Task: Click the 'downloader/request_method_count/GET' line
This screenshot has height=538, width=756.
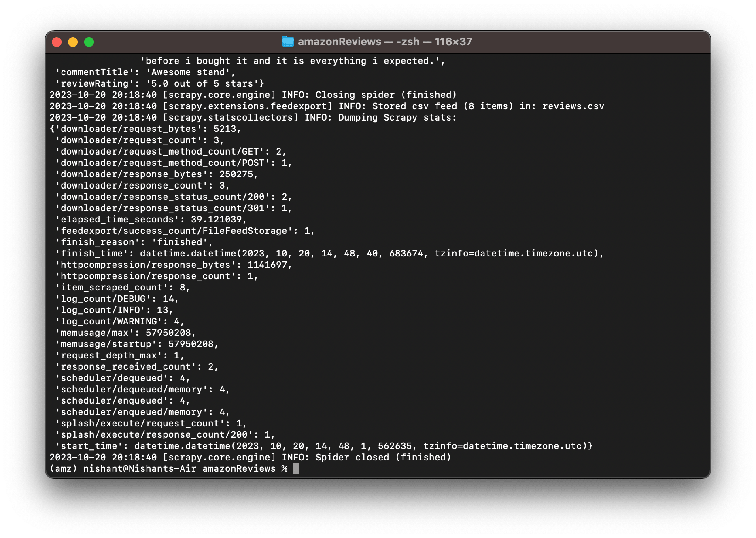Action: (171, 152)
